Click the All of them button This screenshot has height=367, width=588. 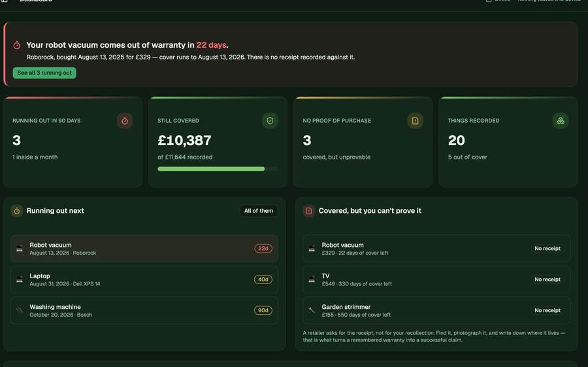pyautogui.click(x=259, y=211)
